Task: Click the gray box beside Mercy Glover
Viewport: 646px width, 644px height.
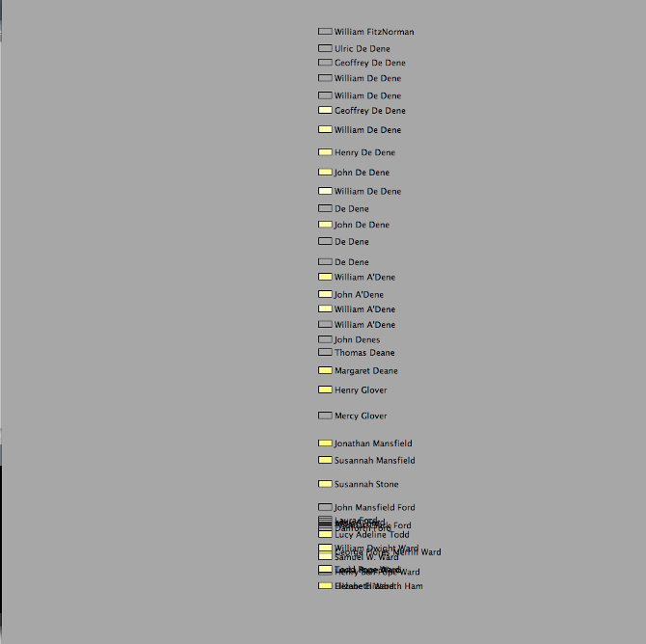Action: click(x=325, y=416)
